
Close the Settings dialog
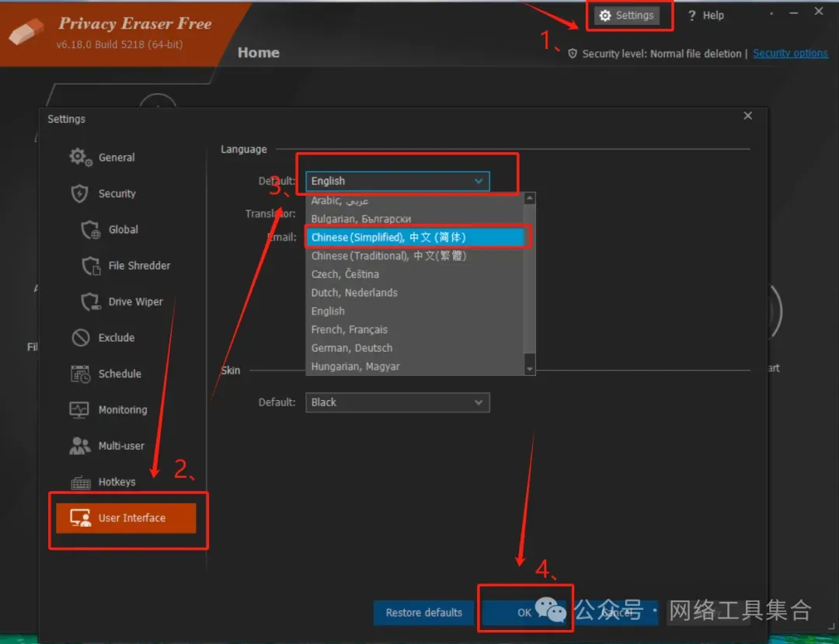coord(748,116)
